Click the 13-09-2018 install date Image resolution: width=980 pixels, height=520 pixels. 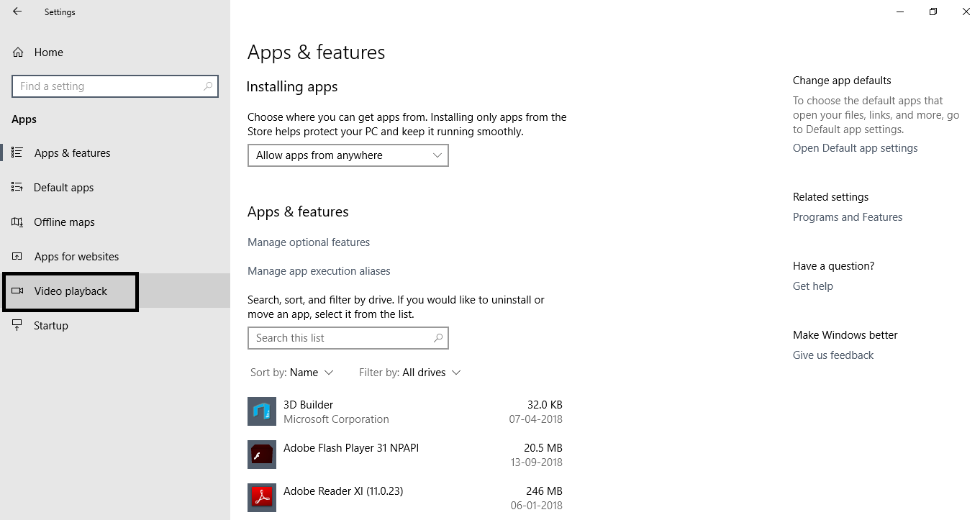535,462
